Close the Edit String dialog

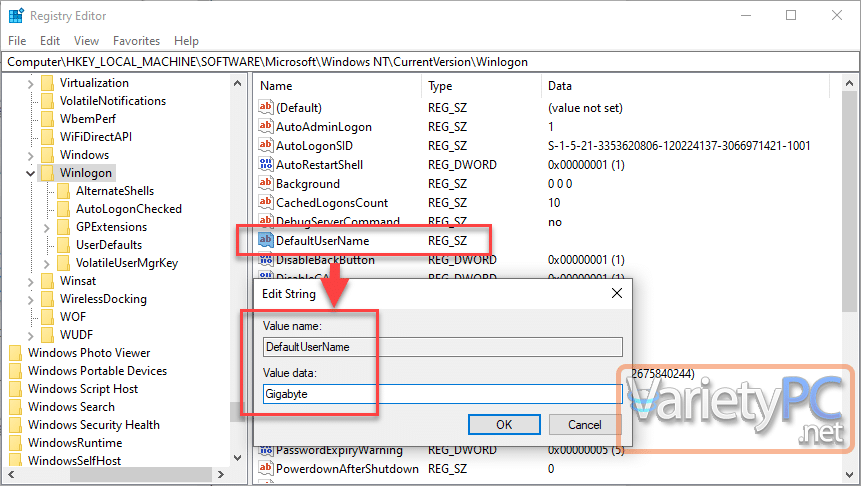pyautogui.click(x=617, y=293)
